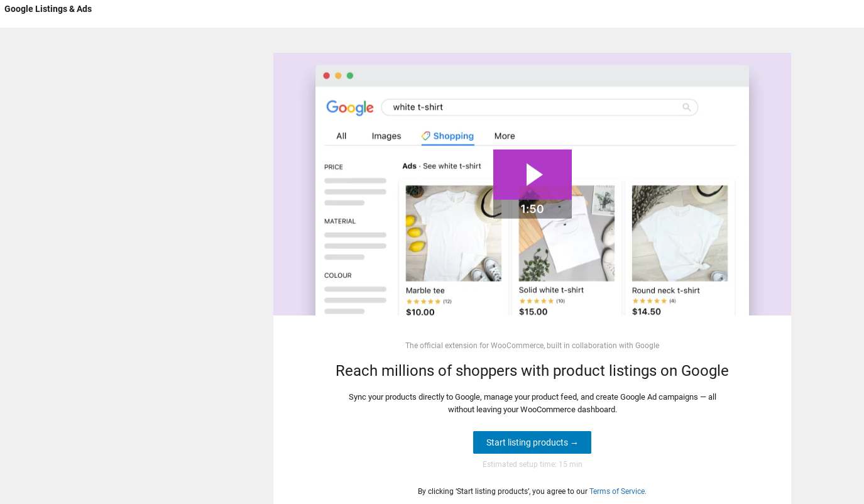The height and width of the screenshot is (504, 864).
Task: Click Start listing products button
Action: (532, 442)
